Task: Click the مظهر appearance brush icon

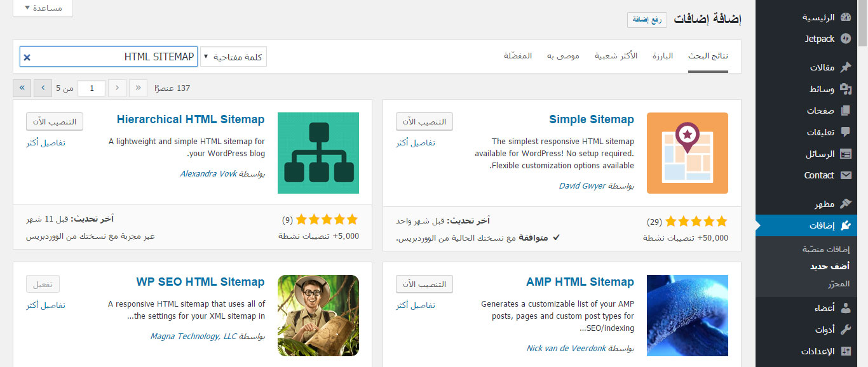Action: click(x=845, y=204)
